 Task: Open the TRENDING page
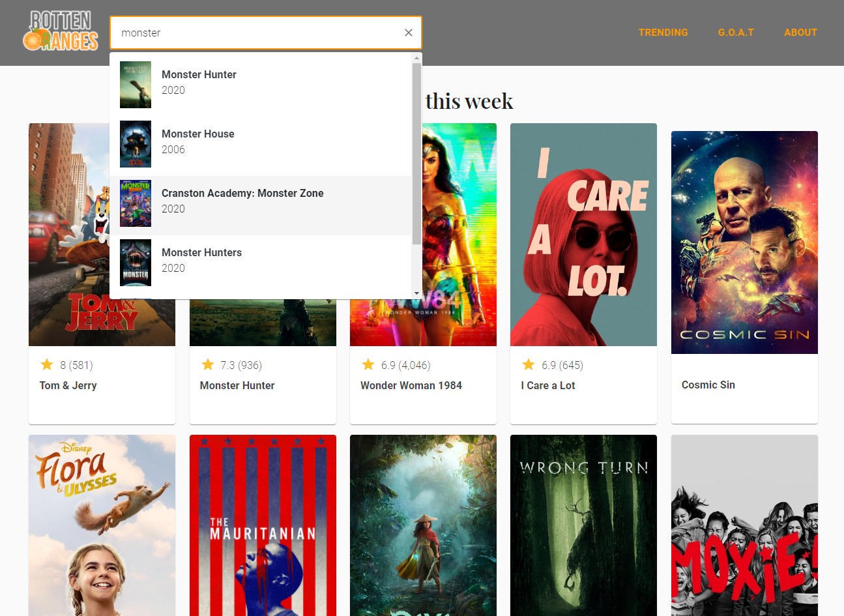[663, 33]
